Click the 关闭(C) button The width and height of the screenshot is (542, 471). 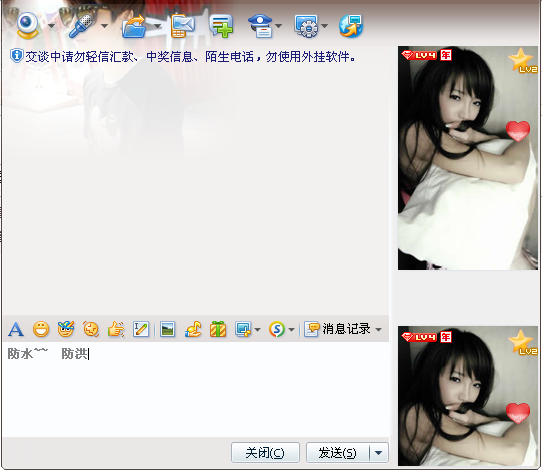(265, 452)
